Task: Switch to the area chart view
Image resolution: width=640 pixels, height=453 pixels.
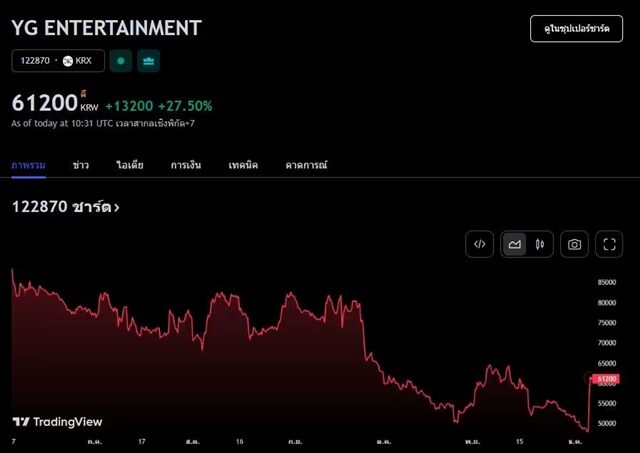Action: coord(514,244)
